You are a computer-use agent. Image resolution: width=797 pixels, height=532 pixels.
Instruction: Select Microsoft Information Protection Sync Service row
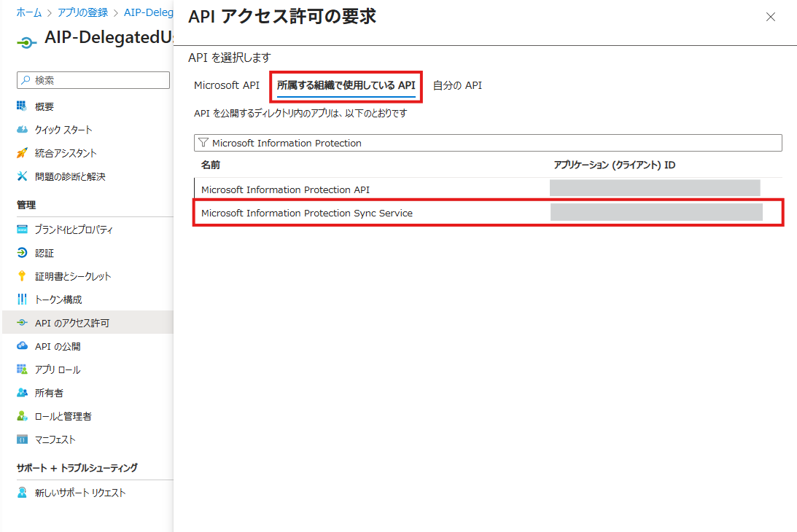click(x=488, y=213)
